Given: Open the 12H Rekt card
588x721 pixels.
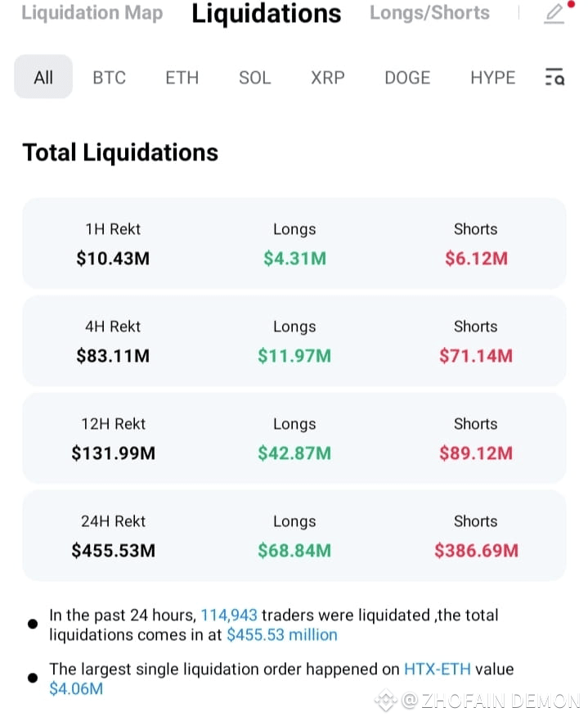Looking at the screenshot, I should [294, 439].
